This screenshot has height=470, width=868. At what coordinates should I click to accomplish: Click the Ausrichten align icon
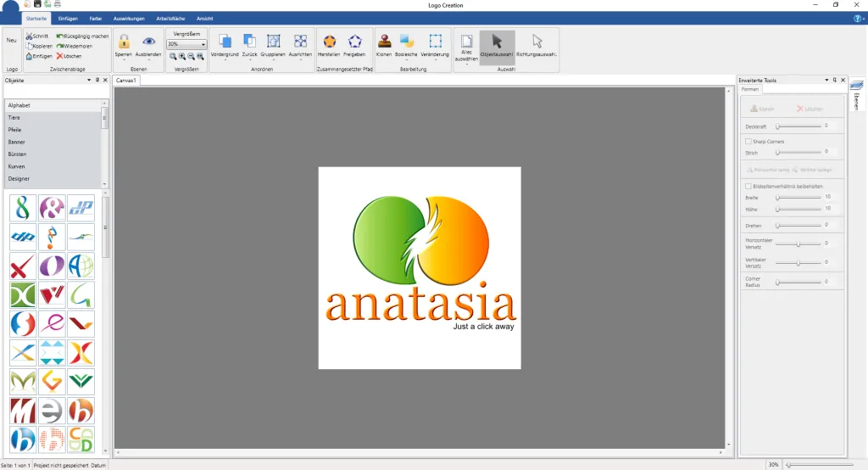(x=301, y=41)
